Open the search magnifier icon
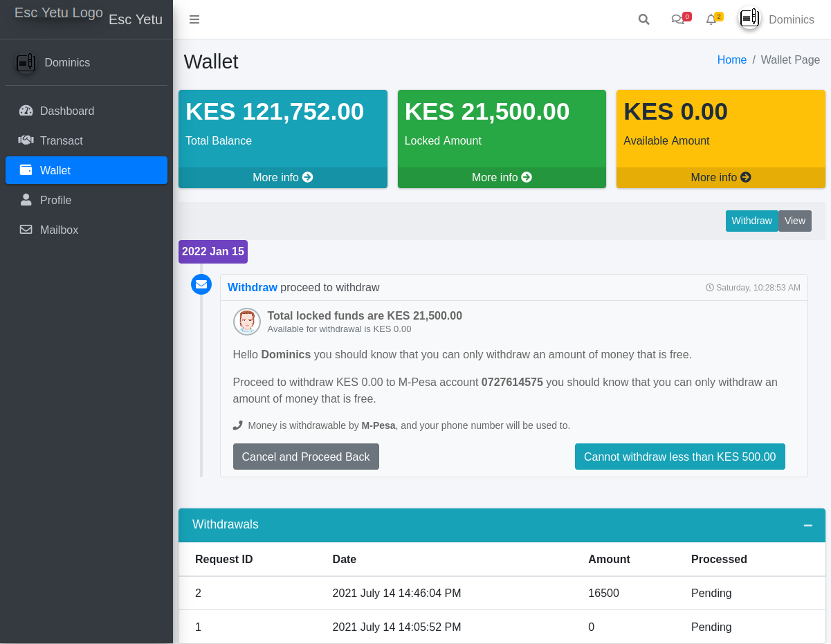Viewport: 831px width, 644px height. coord(643,19)
